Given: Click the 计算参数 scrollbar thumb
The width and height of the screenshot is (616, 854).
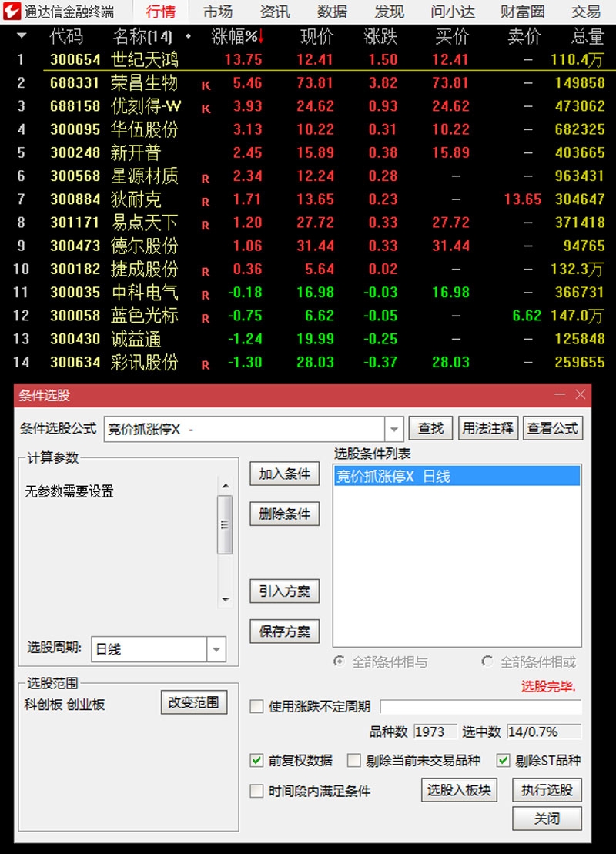Looking at the screenshot, I should tap(225, 524).
